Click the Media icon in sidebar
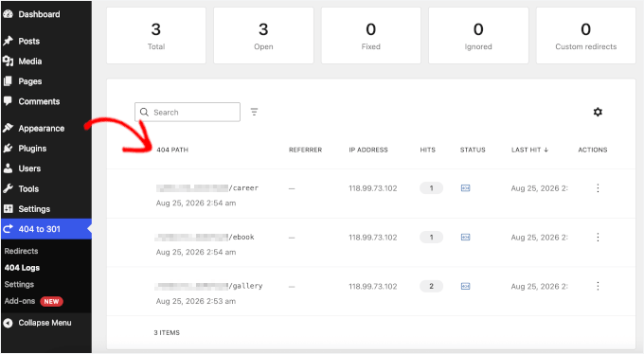This screenshot has width=644, height=354. pyautogui.click(x=8, y=62)
